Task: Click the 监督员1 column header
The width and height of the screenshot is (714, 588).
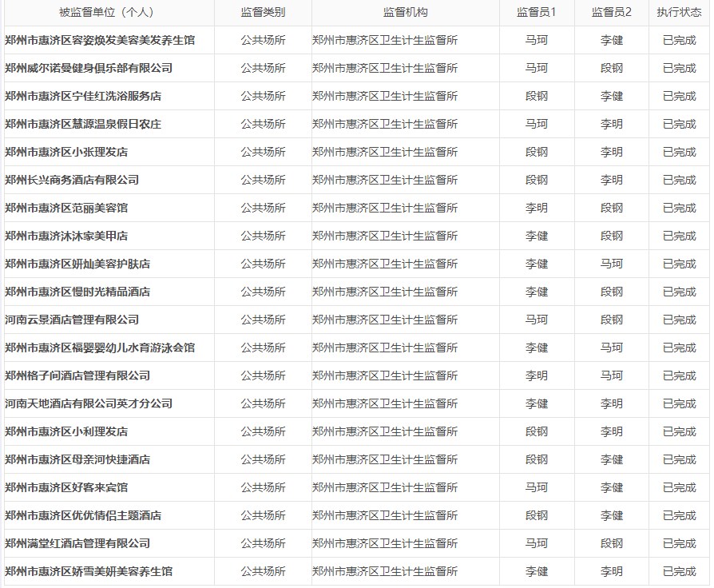Action: click(x=537, y=12)
